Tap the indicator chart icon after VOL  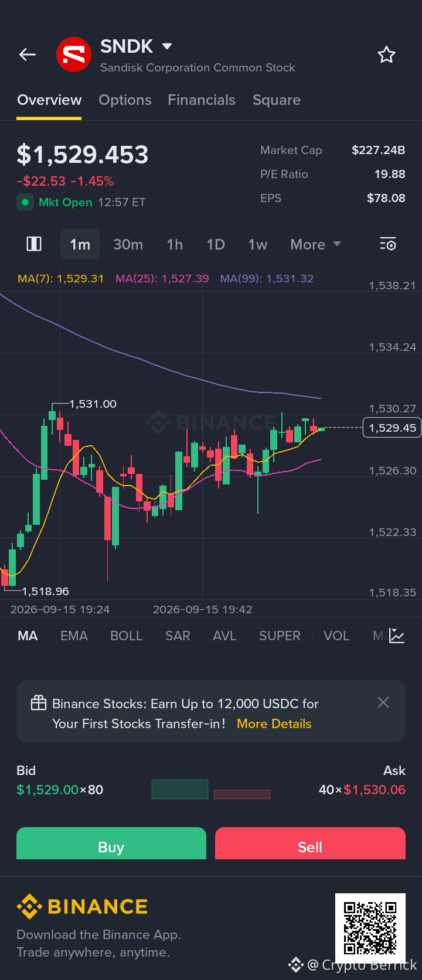pyautogui.click(x=397, y=636)
